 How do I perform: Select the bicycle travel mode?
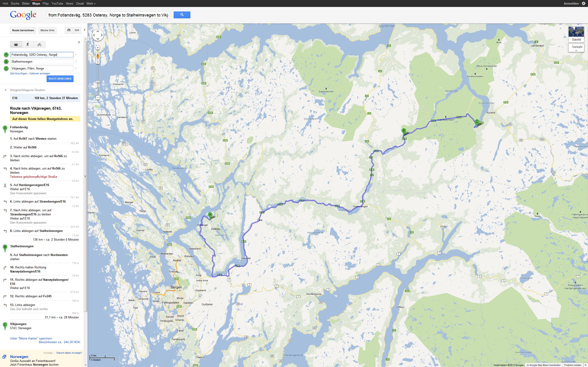39,44
